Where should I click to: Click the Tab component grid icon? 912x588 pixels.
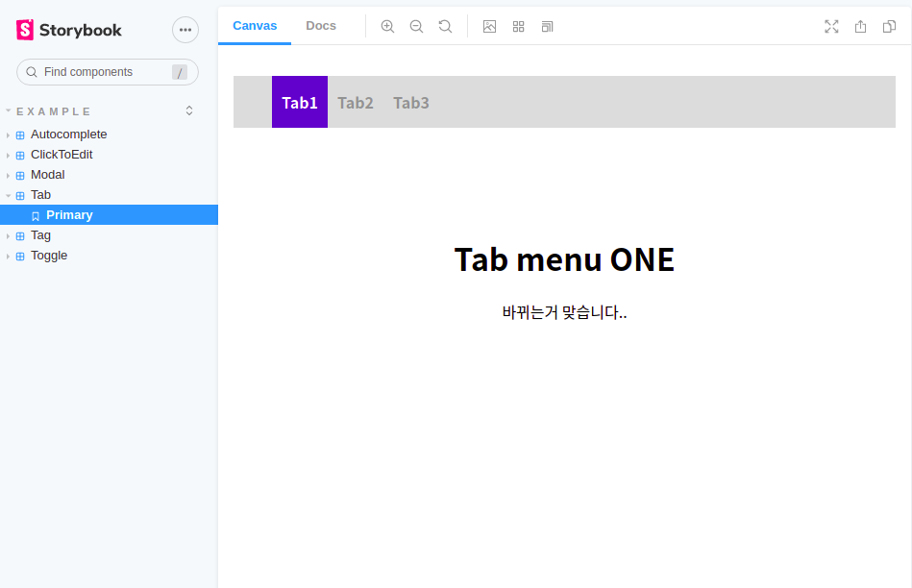click(20, 195)
